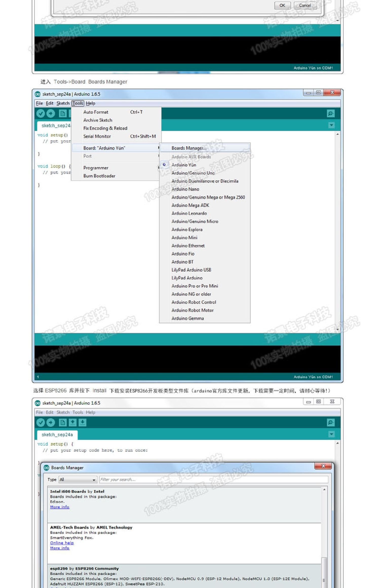The height and width of the screenshot is (588, 380).
Task: Click 'Arduino Yún on COM1' status in Tools-menu window
Action: (313, 377)
